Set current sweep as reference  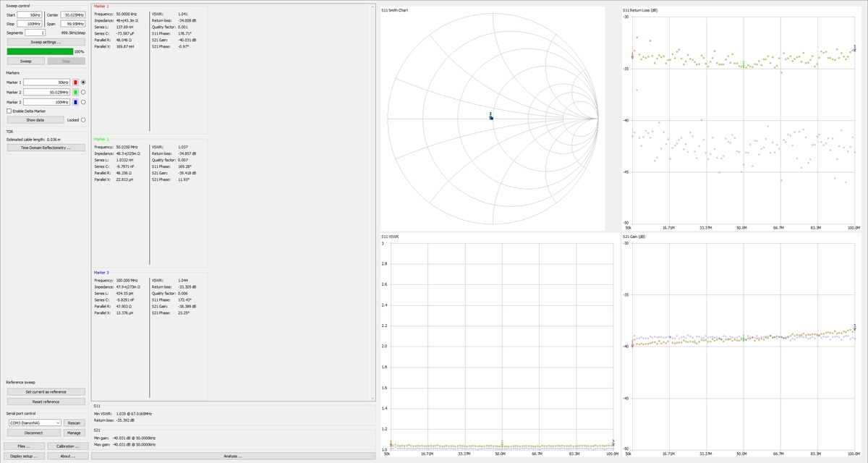[x=46, y=391]
